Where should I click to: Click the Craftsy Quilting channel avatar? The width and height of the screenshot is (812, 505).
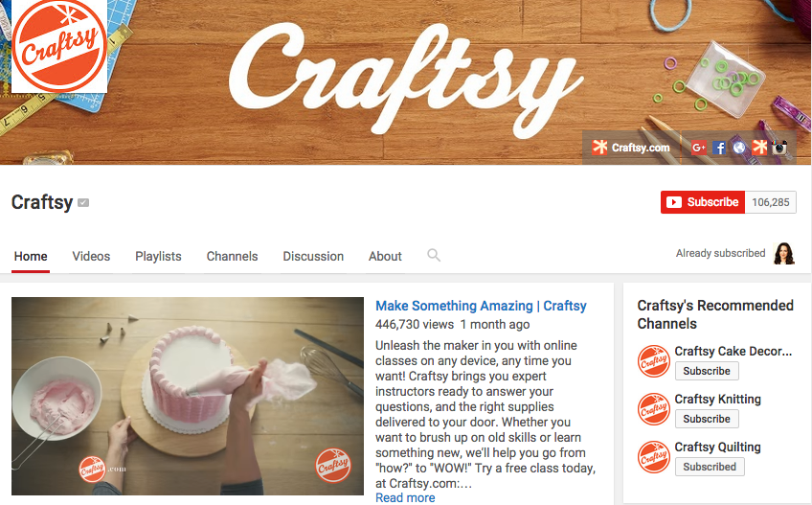[654, 457]
